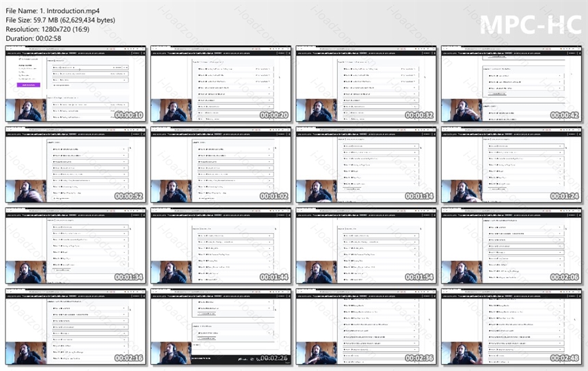The image size is (588, 371).
Task: Click the File Name 1. Introduction.mp4 line
Action: [53, 11]
